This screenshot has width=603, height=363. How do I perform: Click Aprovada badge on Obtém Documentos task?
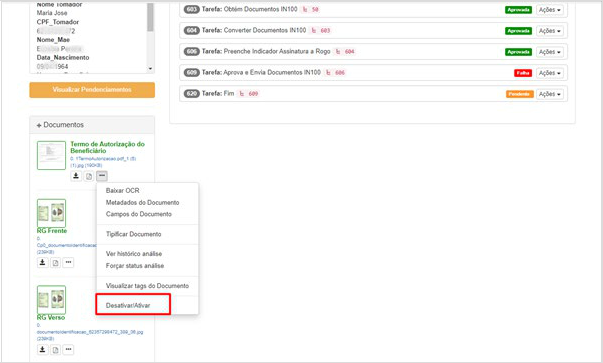pos(518,10)
